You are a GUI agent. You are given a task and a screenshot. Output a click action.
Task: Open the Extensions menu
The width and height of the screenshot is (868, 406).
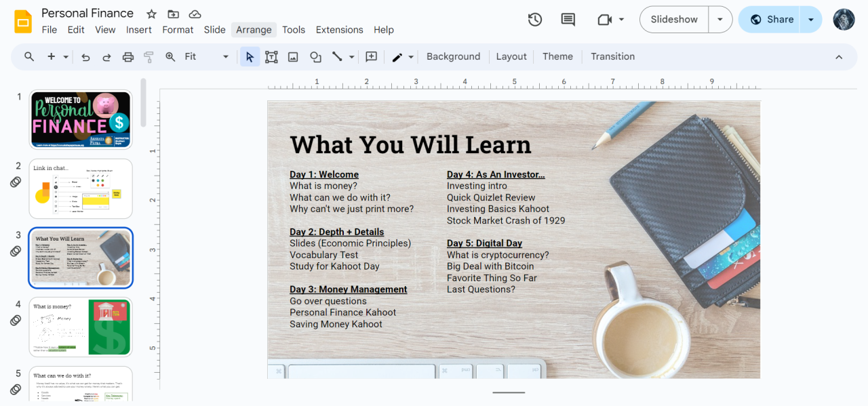(x=339, y=30)
